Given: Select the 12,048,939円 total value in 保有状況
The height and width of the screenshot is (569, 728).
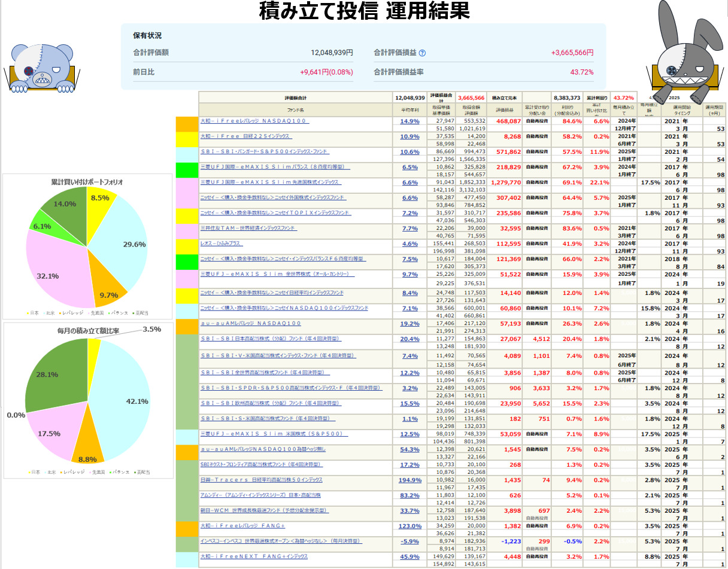Looking at the screenshot, I should (x=332, y=53).
